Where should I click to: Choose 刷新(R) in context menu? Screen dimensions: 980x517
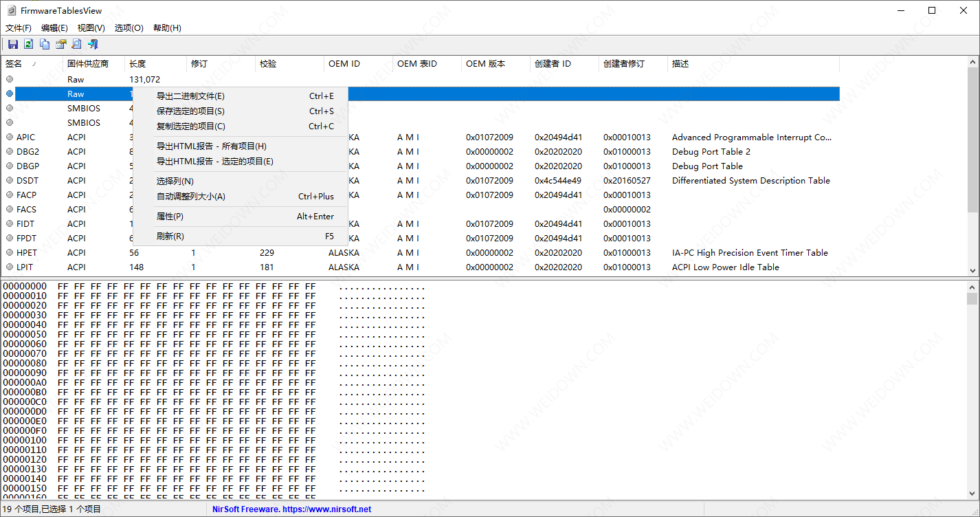[x=241, y=236]
